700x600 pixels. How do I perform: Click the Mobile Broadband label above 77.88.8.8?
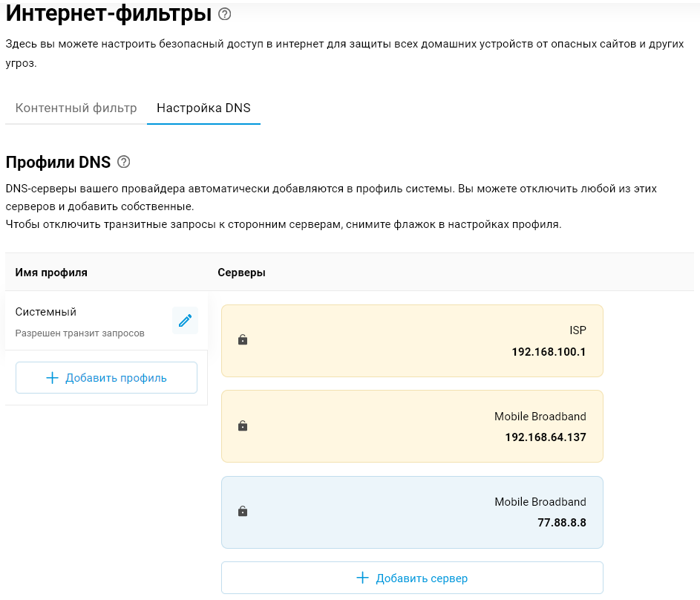tap(540, 502)
